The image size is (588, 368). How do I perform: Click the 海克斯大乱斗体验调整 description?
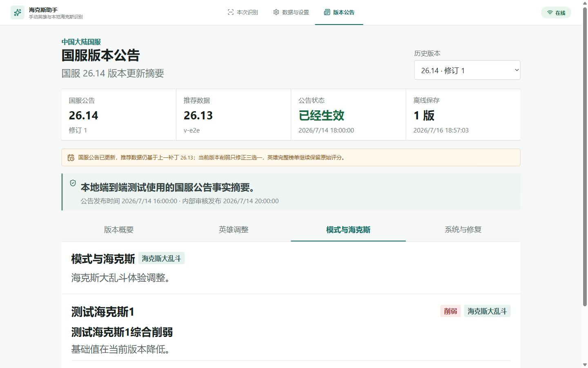pos(121,278)
